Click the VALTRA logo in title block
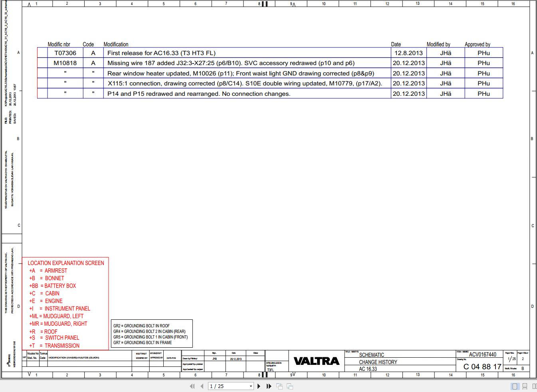Image resolution: width=537 pixels, height=392 pixels. [316, 361]
